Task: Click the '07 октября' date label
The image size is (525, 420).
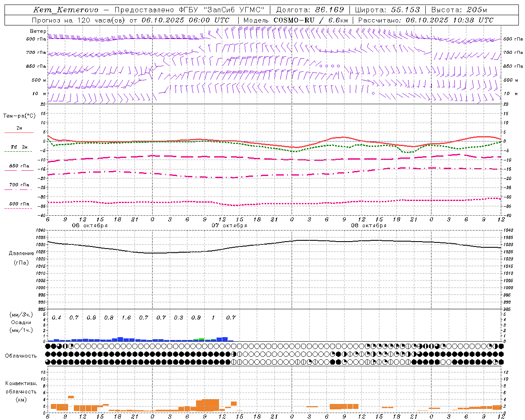Action: point(229,226)
